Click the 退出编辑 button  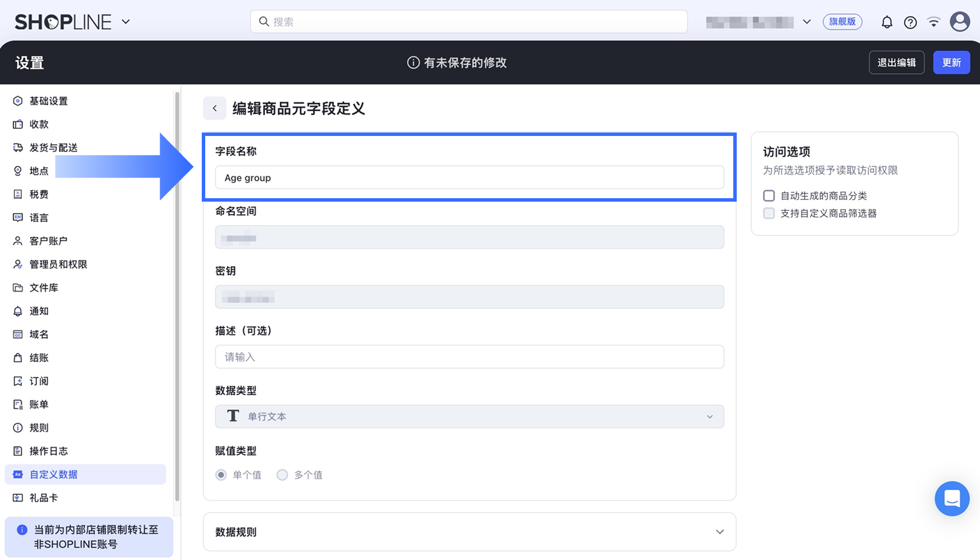(x=896, y=62)
